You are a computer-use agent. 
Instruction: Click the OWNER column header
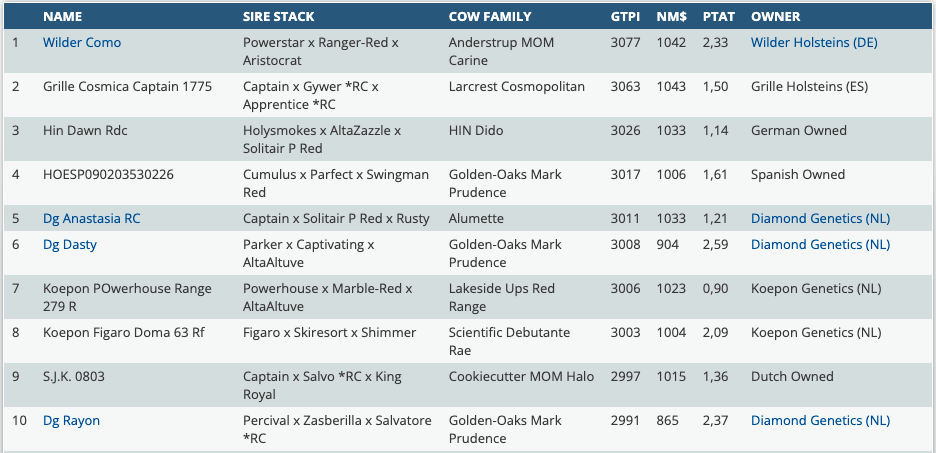[776, 17]
